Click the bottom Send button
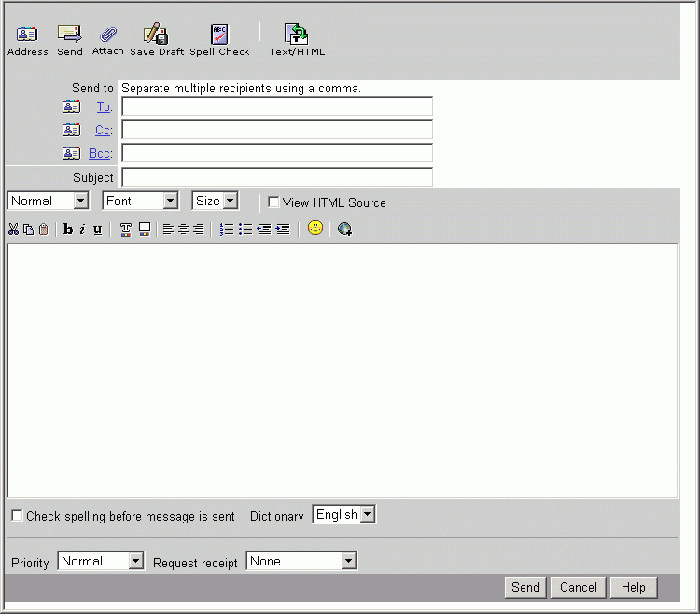This screenshot has height=614, width=700. point(525,587)
